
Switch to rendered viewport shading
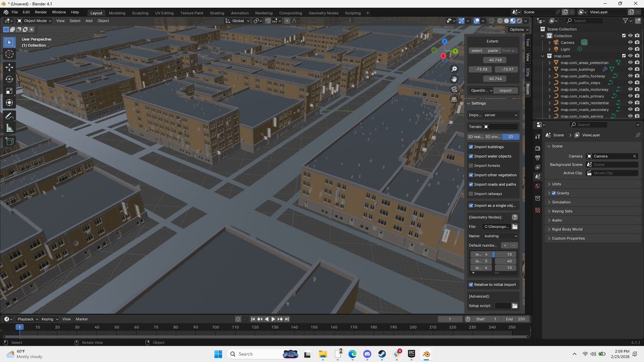coord(519,21)
